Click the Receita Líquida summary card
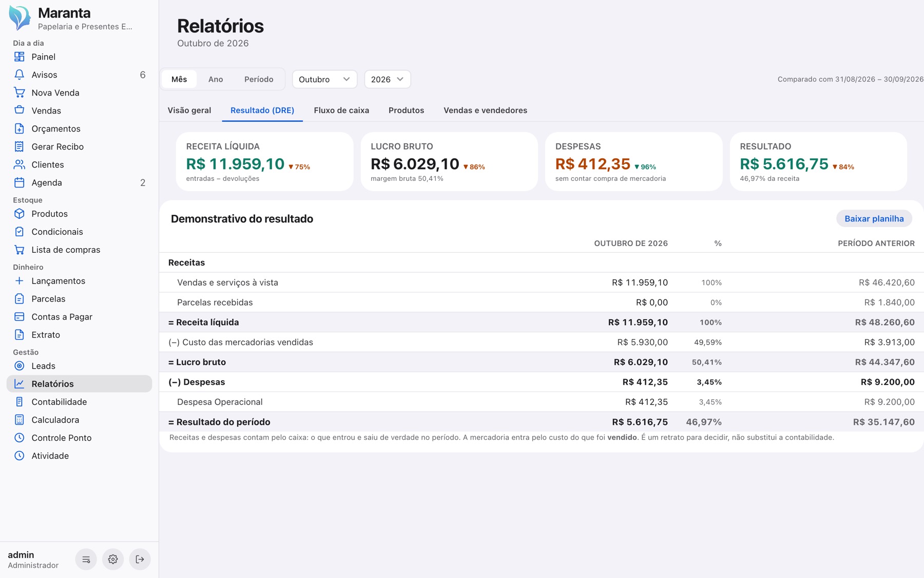Viewport: 924px width, 578px height. tap(264, 162)
